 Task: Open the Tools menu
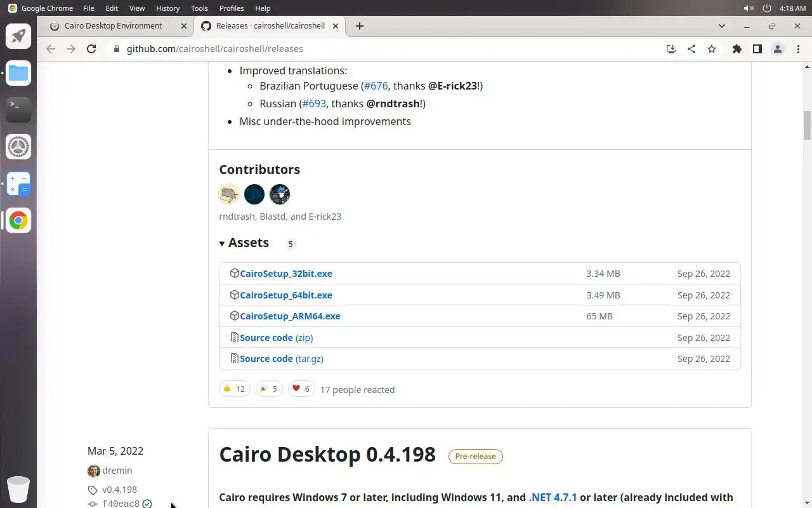[x=199, y=8]
